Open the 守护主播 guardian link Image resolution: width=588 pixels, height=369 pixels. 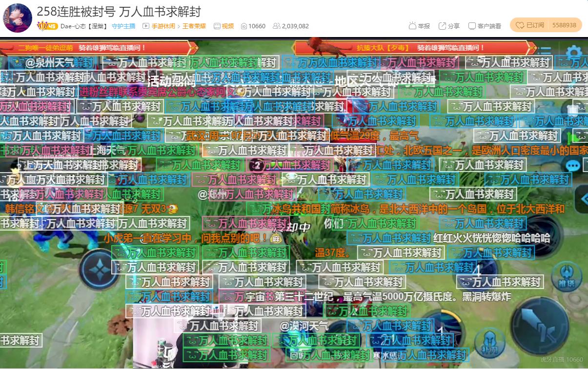point(123,26)
